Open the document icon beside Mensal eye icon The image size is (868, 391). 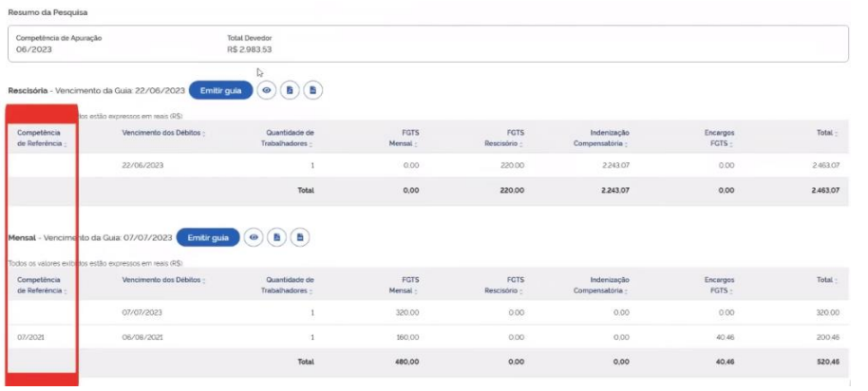pos(276,238)
